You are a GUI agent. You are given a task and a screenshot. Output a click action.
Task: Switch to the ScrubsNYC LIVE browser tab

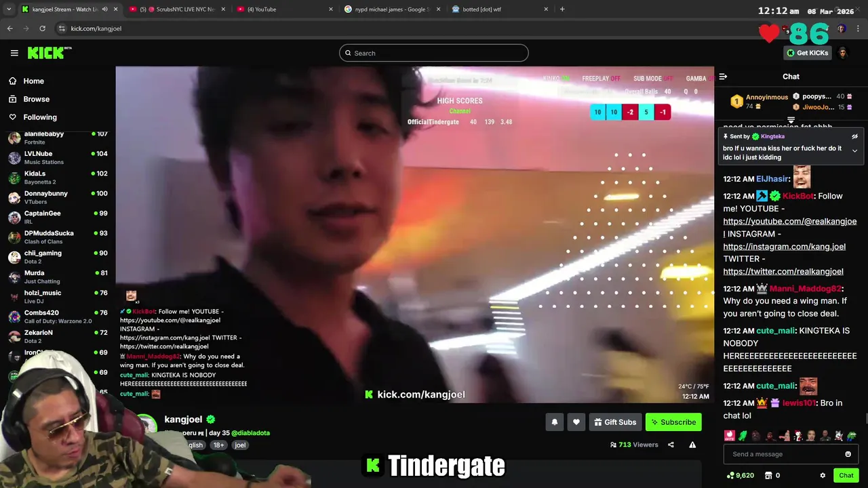[176, 9]
